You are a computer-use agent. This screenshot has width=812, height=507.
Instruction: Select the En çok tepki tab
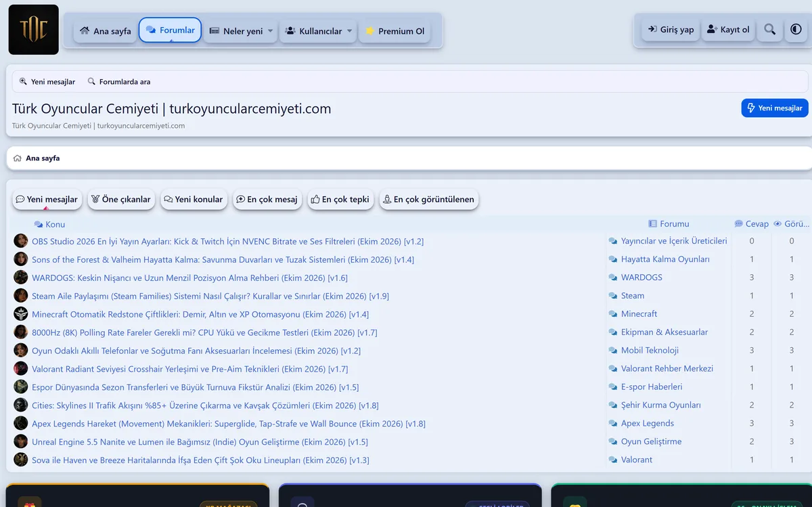tap(340, 200)
